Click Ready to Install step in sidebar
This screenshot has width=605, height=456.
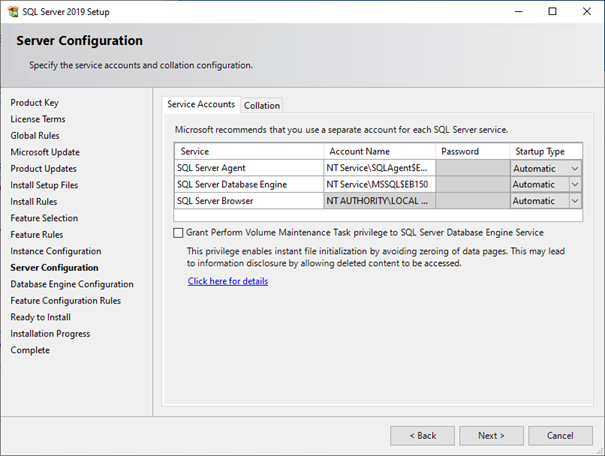click(40, 317)
